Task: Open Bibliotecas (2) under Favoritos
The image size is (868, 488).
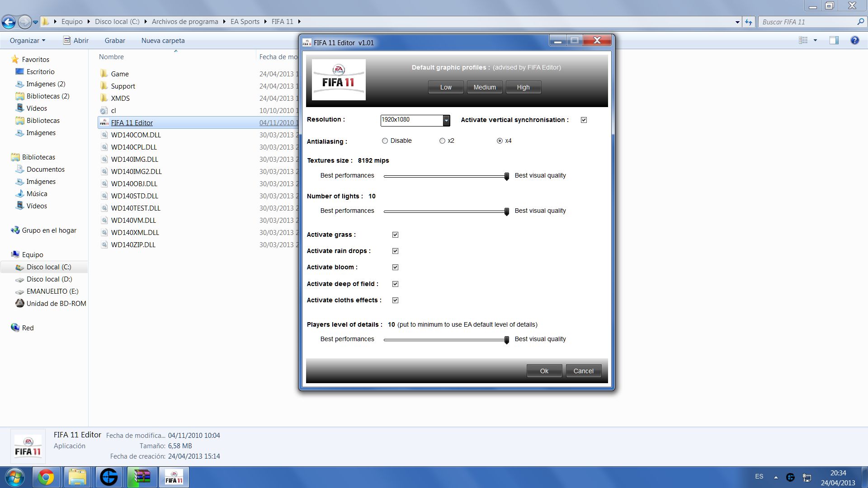Action: coord(47,96)
